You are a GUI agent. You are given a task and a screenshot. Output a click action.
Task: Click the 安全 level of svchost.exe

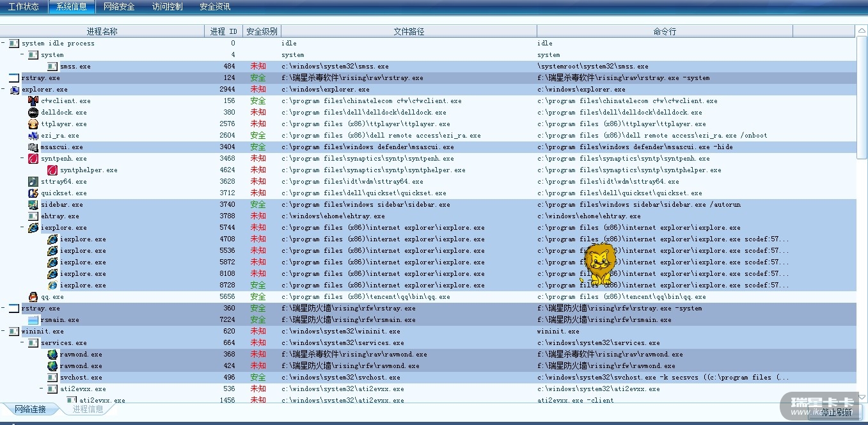tap(258, 378)
